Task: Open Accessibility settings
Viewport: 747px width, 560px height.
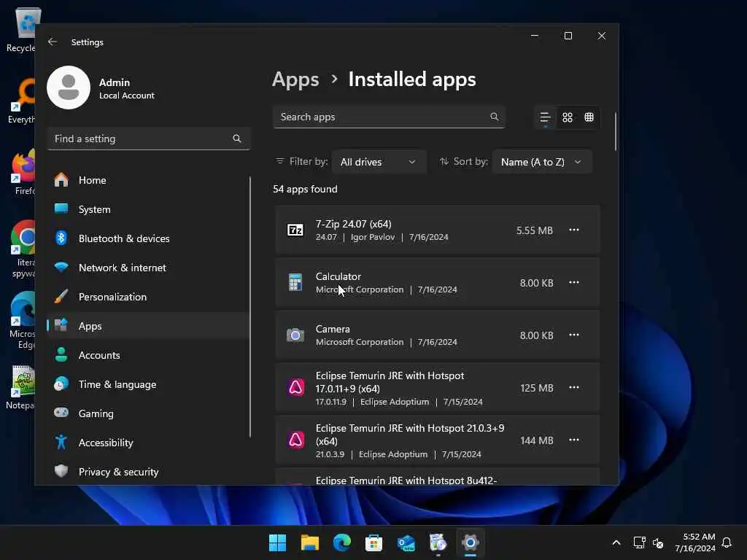Action: point(148,443)
